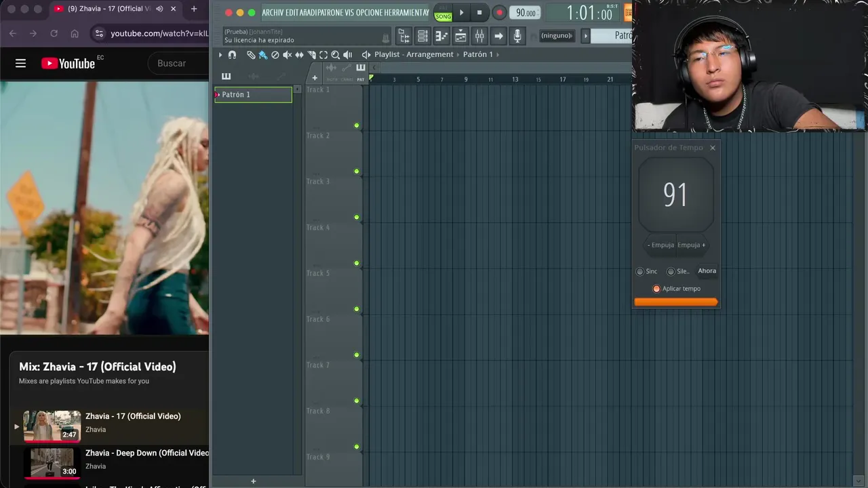Tap the large 91 tempo pad
The height and width of the screenshot is (488, 868).
click(675, 195)
